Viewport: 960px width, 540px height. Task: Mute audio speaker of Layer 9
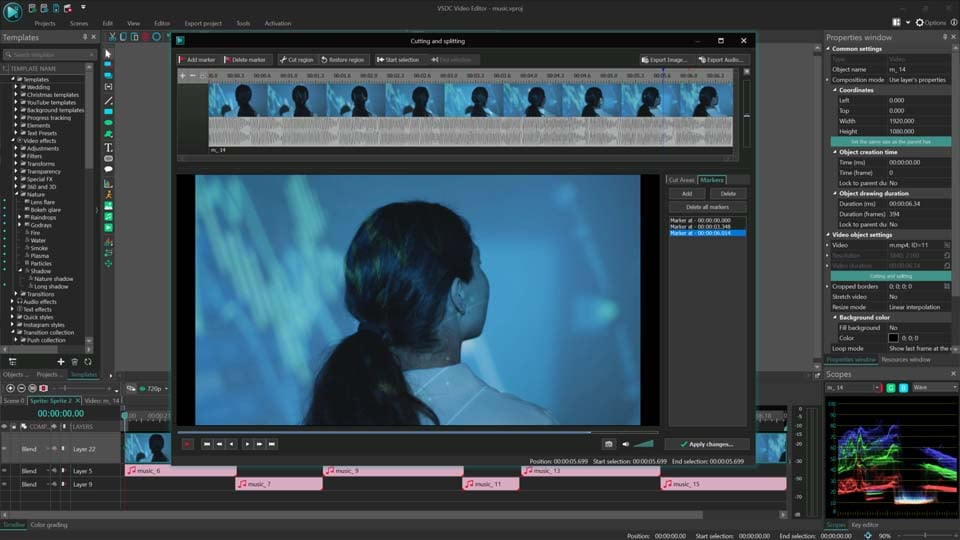(54, 484)
